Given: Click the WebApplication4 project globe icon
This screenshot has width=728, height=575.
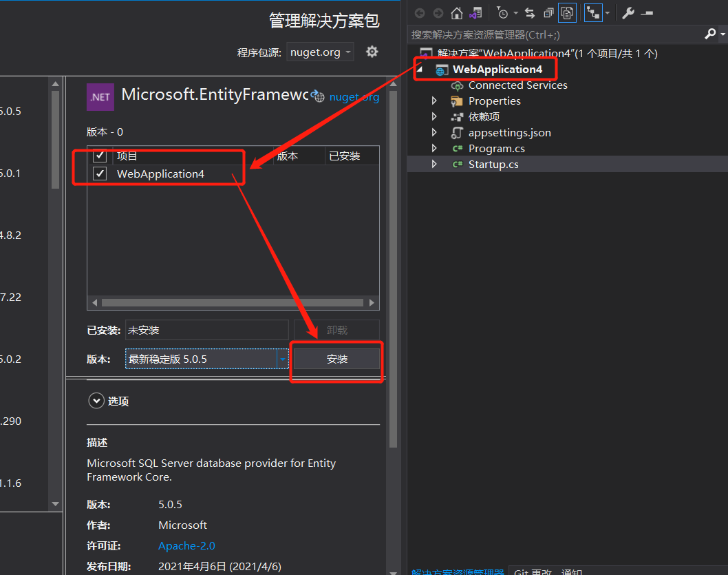Looking at the screenshot, I should 442,70.
